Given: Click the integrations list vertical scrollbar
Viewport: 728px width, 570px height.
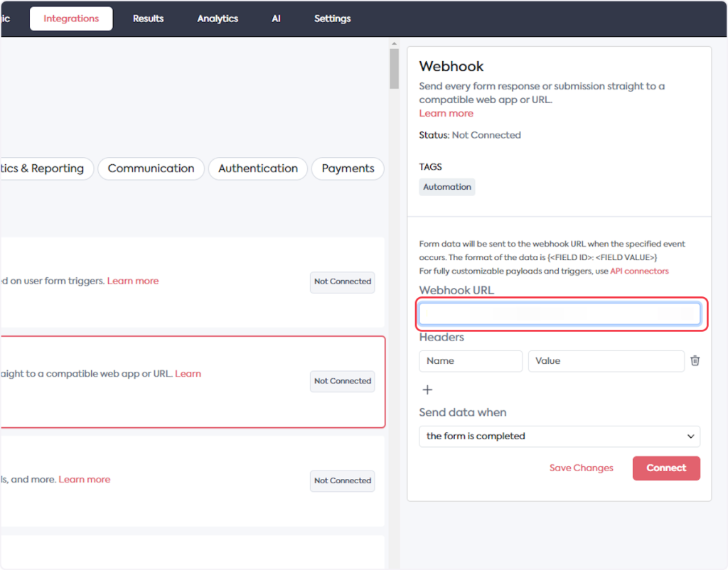Looking at the screenshot, I should [394, 68].
